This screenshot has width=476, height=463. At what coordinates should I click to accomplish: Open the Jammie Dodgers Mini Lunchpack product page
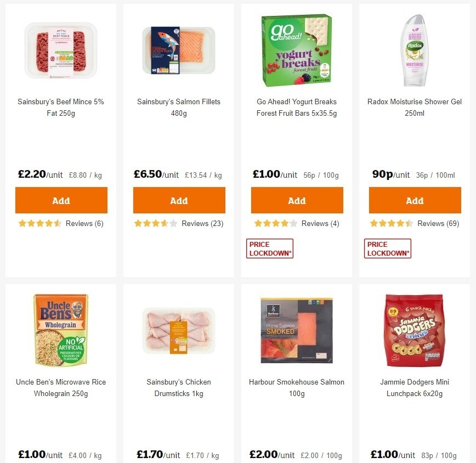(415, 388)
